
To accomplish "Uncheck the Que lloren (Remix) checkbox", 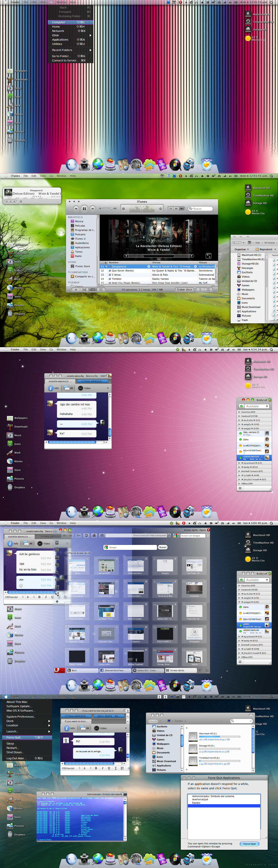I will (x=110, y=271).
